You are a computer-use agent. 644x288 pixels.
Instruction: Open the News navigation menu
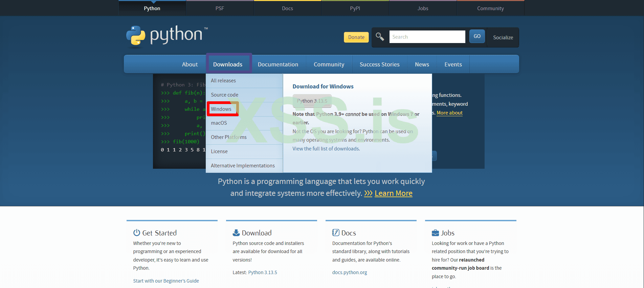pos(422,64)
